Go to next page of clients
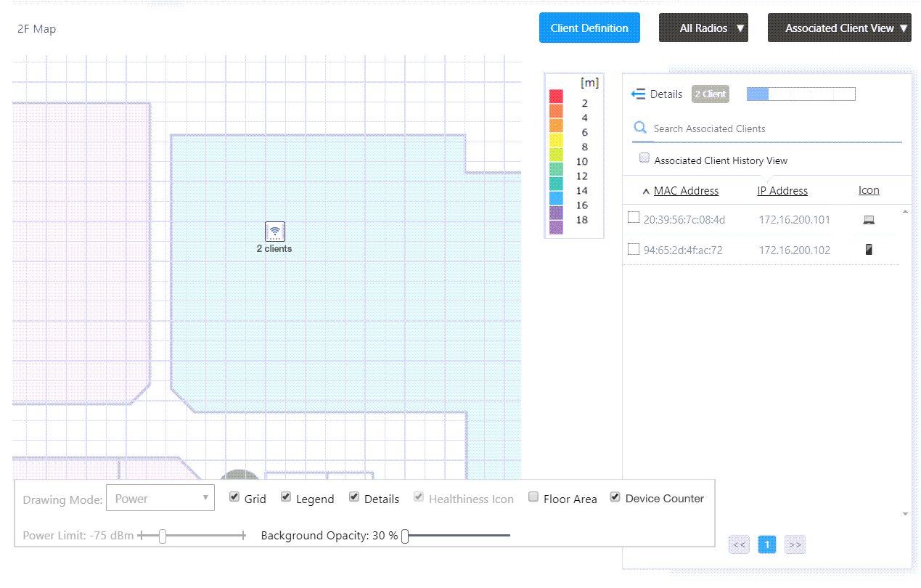 (795, 544)
